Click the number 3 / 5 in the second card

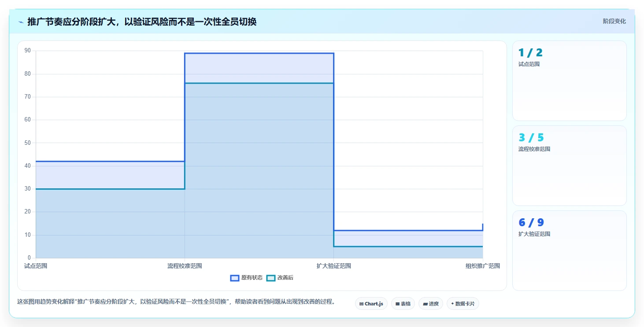tap(532, 138)
